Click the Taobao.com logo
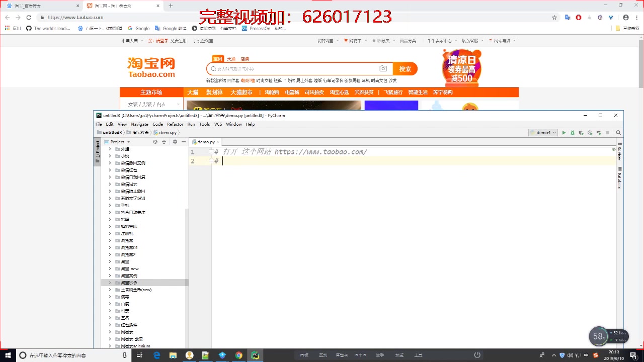Viewport: 644px width, 362px height. tap(151, 68)
